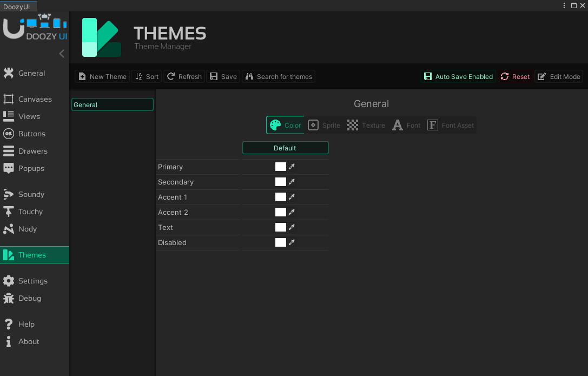Switch to the Texture tab
The image size is (588, 376).
[x=367, y=125]
